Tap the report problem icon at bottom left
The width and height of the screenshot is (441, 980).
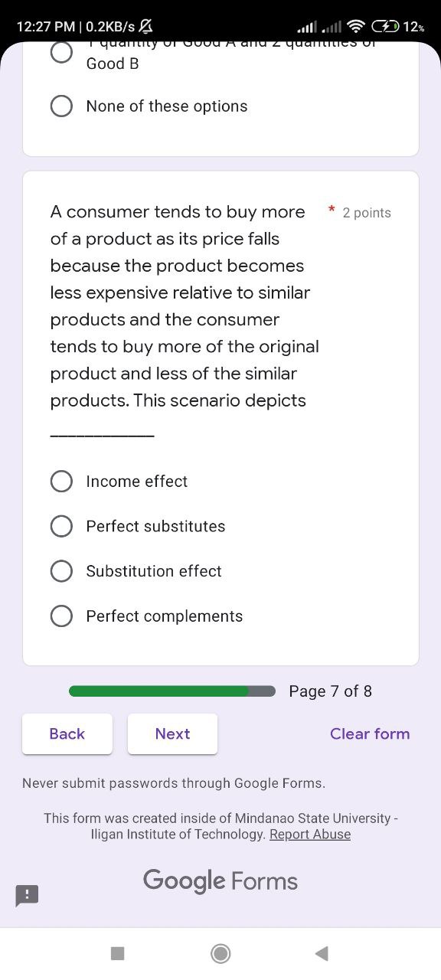tap(26, 896)
